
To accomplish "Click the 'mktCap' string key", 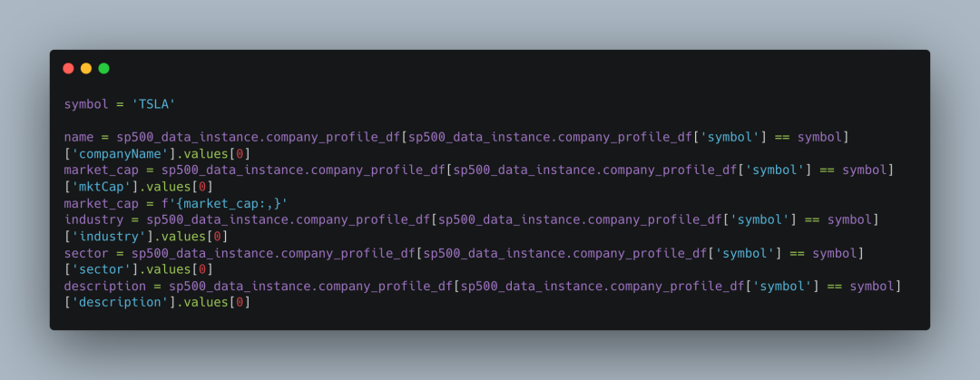I will (x=102, y=187).
